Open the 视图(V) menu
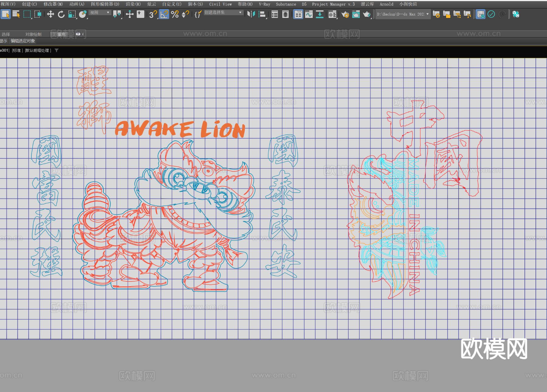Image resolution: width=547 pixels, height=392 pixels. tap(8, 4)
